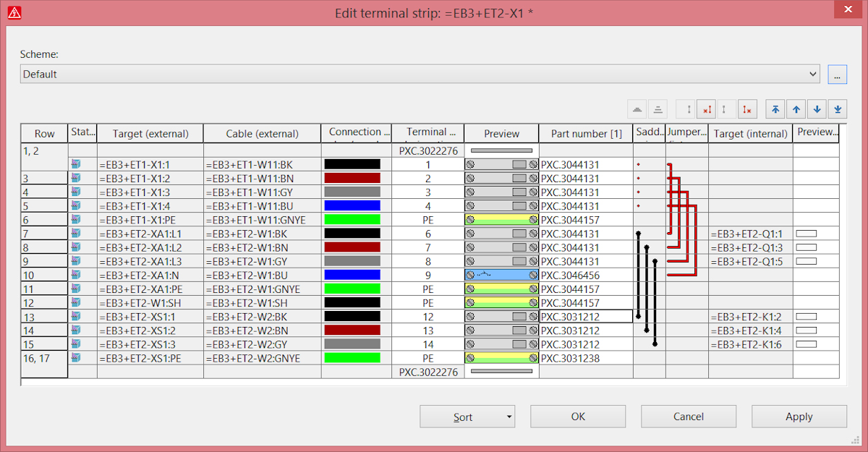Toggle the saddle jumper dot on row 13
The width and height of the screenshot is (868, 452).
[638, 316]
